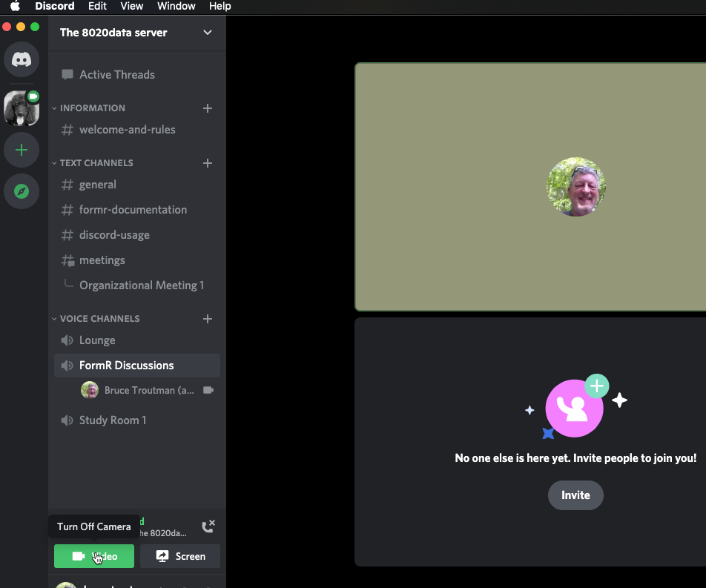Image resolution: width=706 pixels, height=588 pixels.
Task: Click the disconnect call icon
Action: coord(208,525)
